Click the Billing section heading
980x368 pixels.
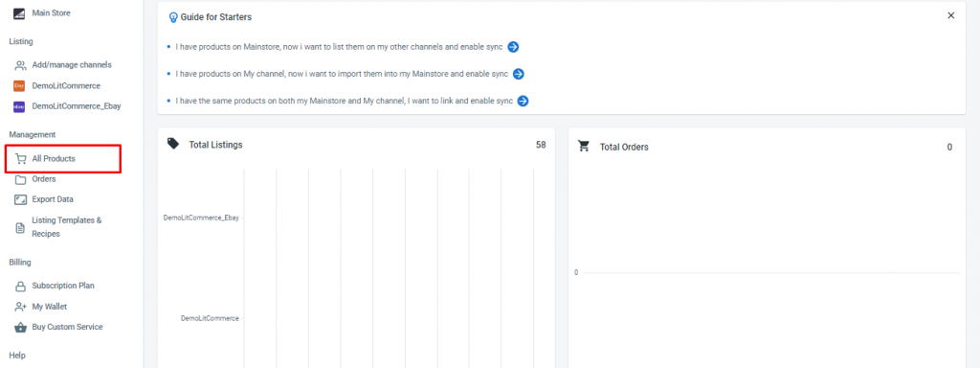(20, 263)
